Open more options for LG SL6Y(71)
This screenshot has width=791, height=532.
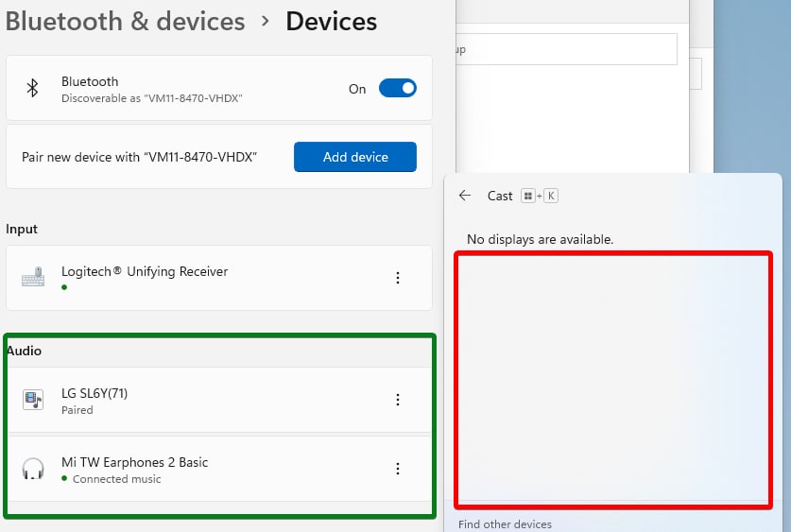[398, 400]
